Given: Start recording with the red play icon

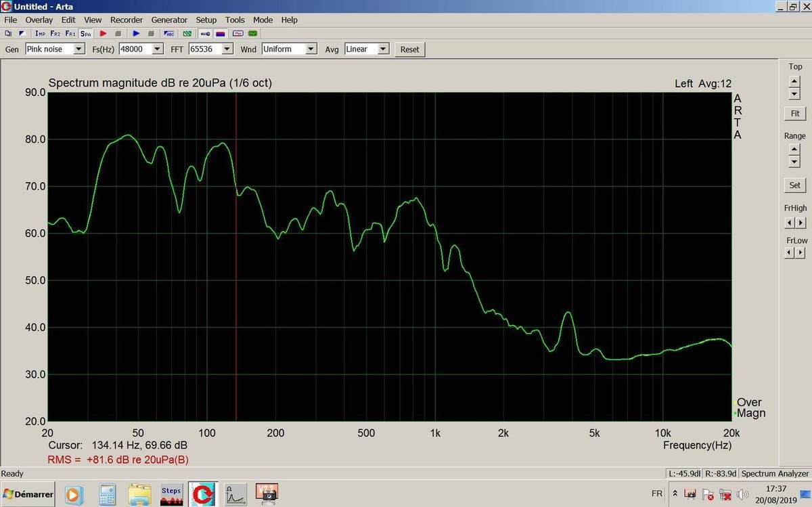Looking at the screenshot, I should click(x=104, y=33).
